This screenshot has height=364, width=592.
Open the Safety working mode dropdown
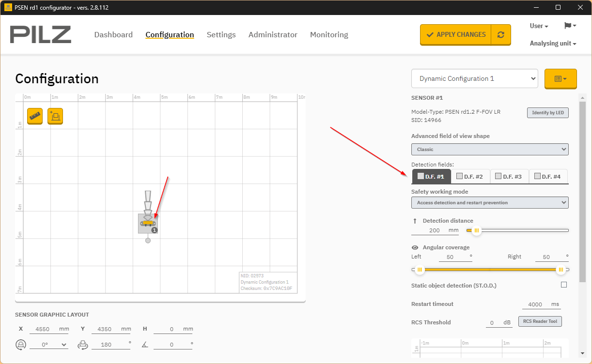click(x=490, y=202)
